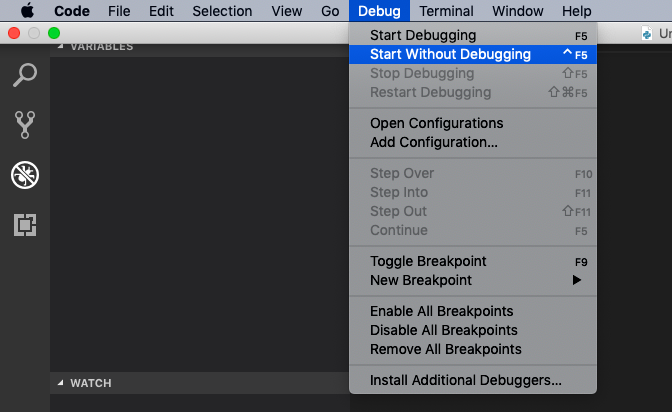Open the Terminal menu
Screen dimensions: 672x412
point(446,11)
